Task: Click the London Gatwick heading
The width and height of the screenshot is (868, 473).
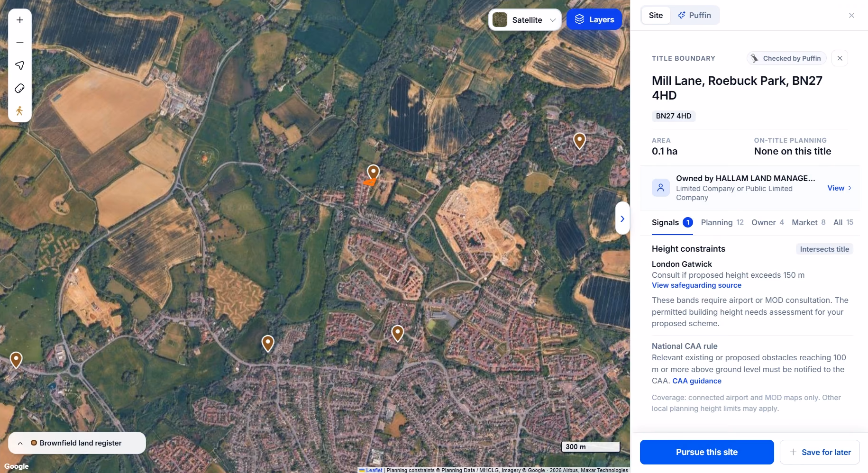Action: point(682,264)
